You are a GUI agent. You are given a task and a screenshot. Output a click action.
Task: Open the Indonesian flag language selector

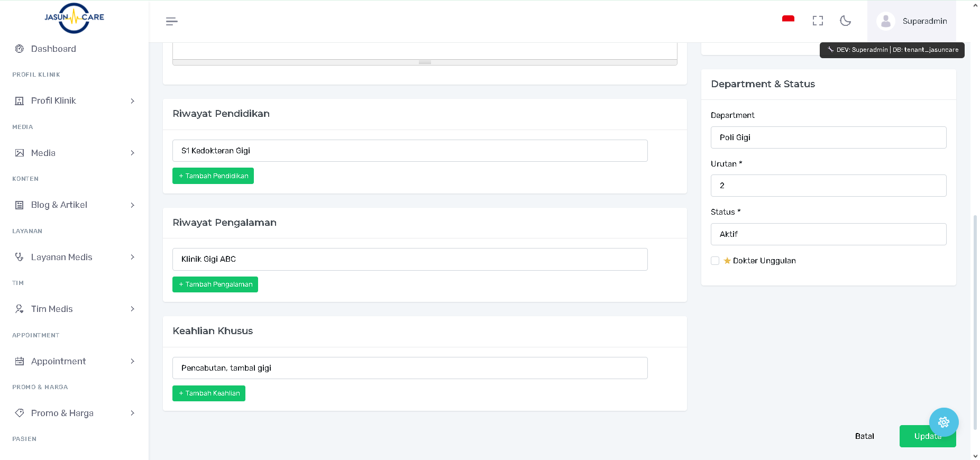tap(788, 20)
